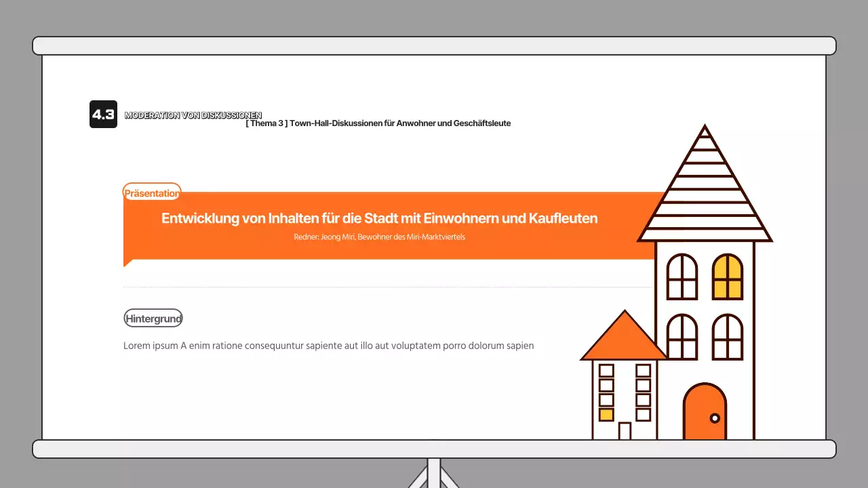
Task: Click the round doorknob on the orange door
Action: (x=714, y=418)
